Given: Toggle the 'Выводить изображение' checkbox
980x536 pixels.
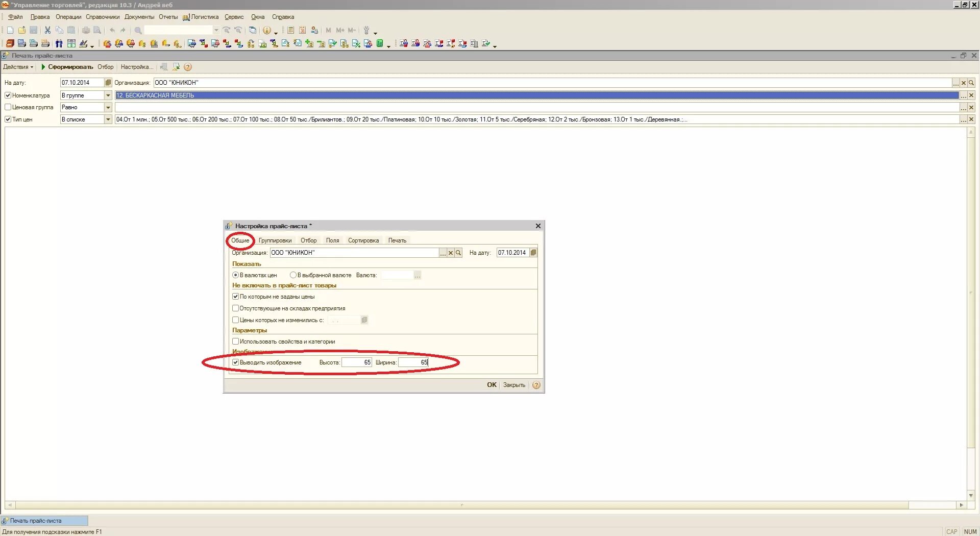Looking at the screenshot, I should pos(235,362).
